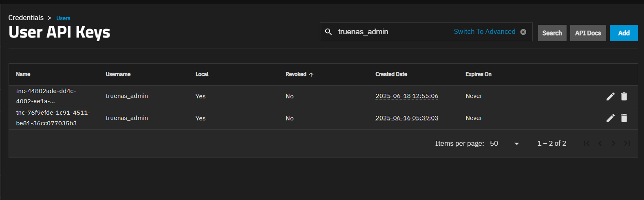Delete the tnc-76f9efde API key

click(624, 118)
